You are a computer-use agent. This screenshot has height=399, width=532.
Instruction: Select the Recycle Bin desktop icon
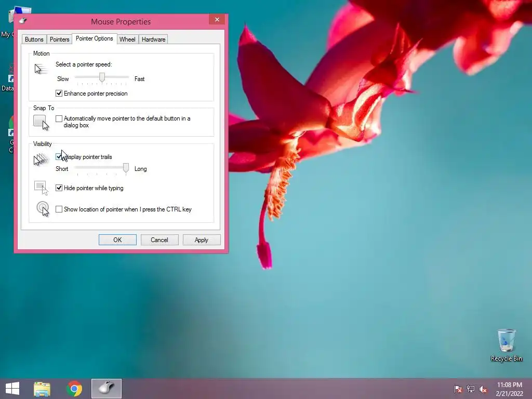[506, 345]
